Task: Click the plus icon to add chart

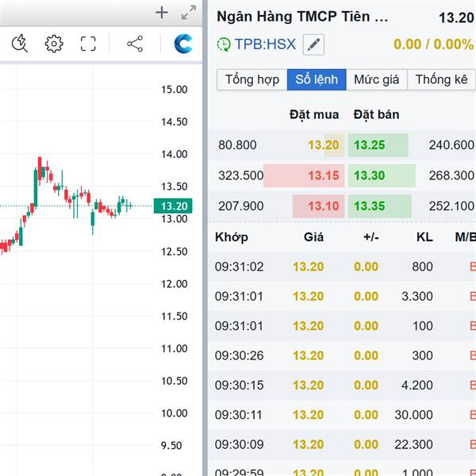Action: [x=162, y=13]
